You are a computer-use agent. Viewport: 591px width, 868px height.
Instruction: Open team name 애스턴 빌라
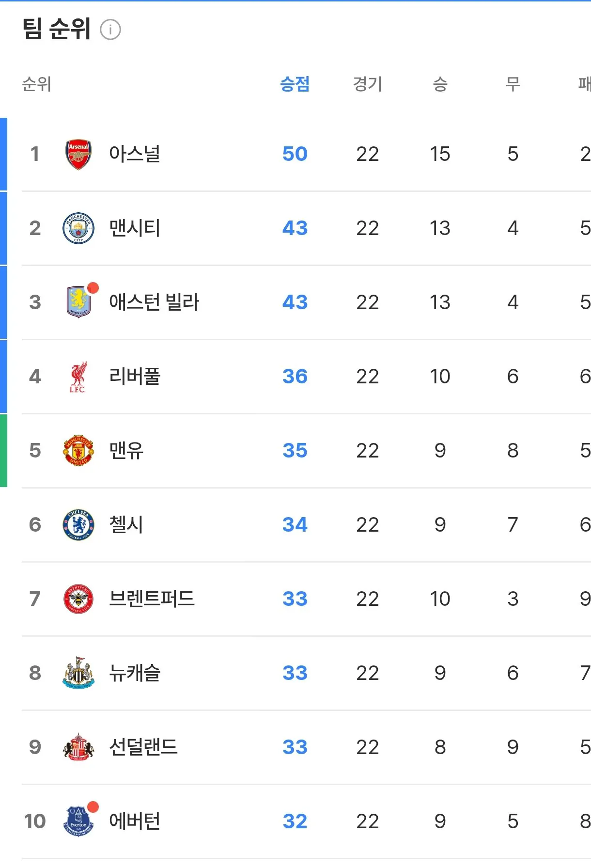point(154,302)
